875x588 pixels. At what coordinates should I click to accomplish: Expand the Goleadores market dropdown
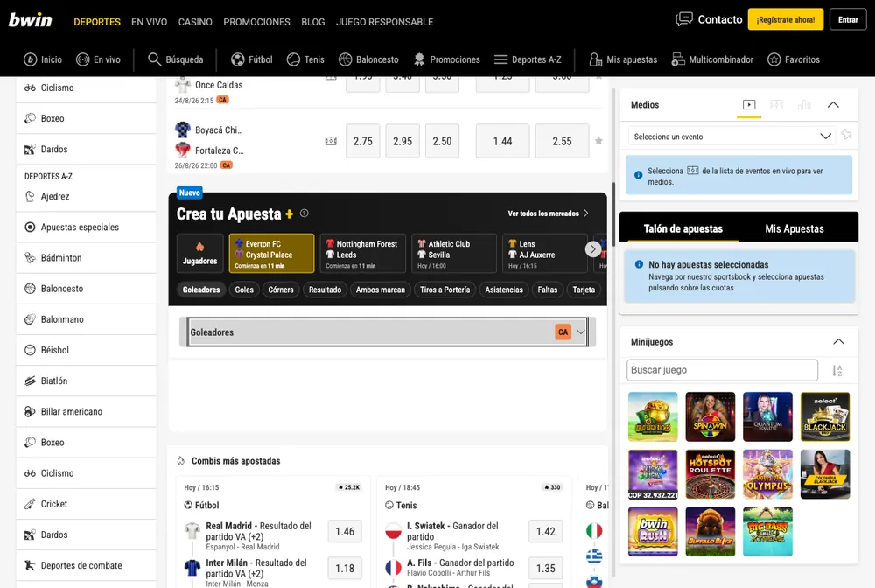coord(388,332)
